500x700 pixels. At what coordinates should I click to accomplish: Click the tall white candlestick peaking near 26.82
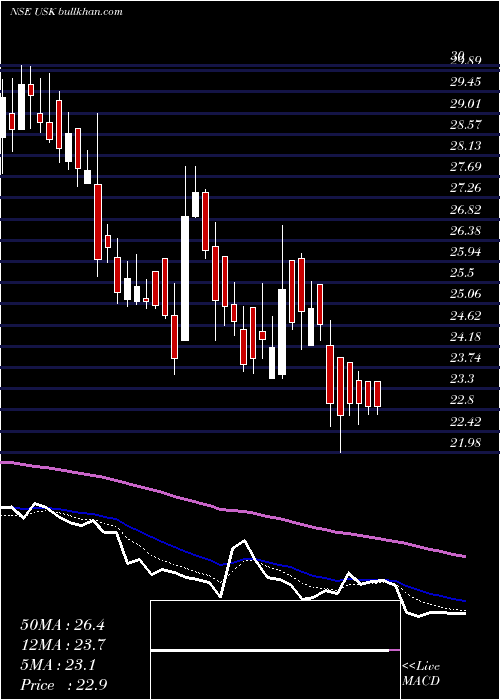(185, 279)
